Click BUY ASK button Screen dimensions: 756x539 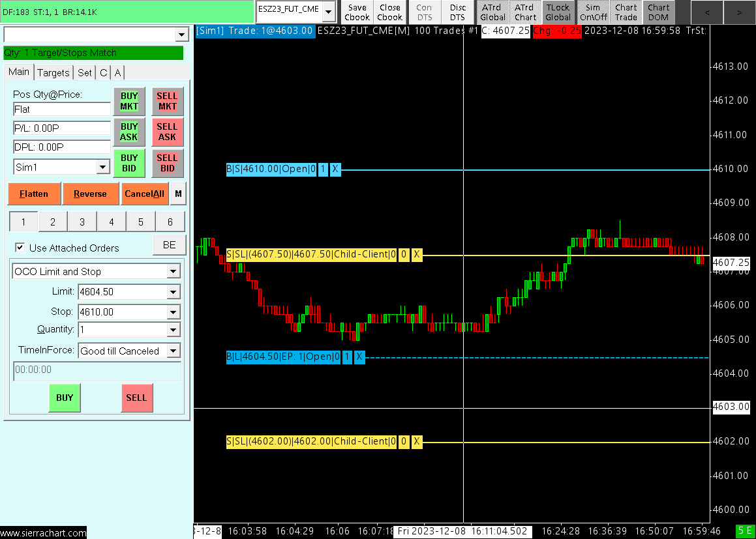click(x=129, y=132)
